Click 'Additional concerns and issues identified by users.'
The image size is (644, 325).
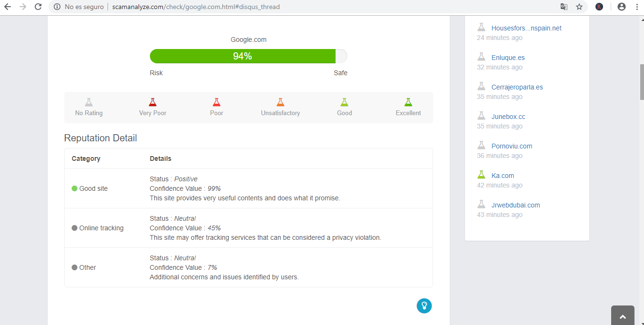pos(224,277)
